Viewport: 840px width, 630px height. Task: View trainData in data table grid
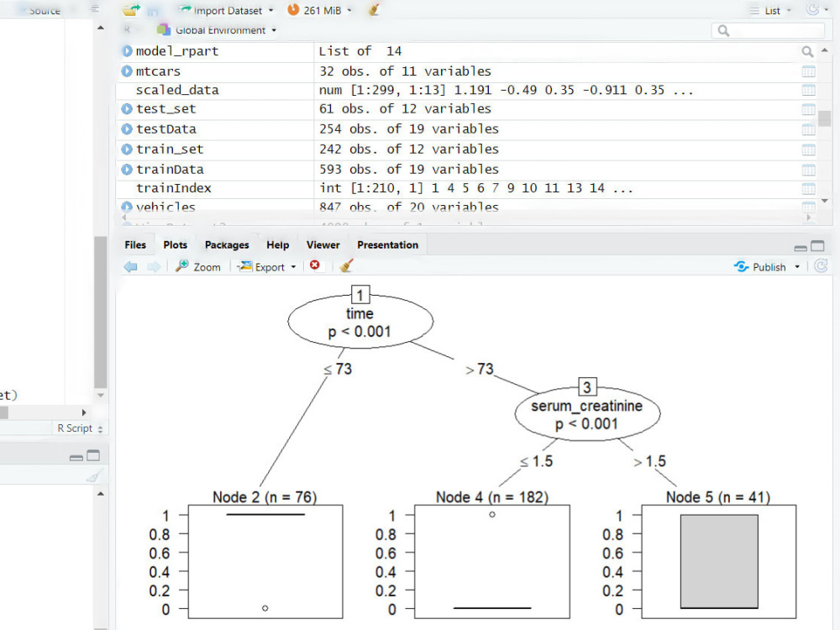(x=808, y=170)
